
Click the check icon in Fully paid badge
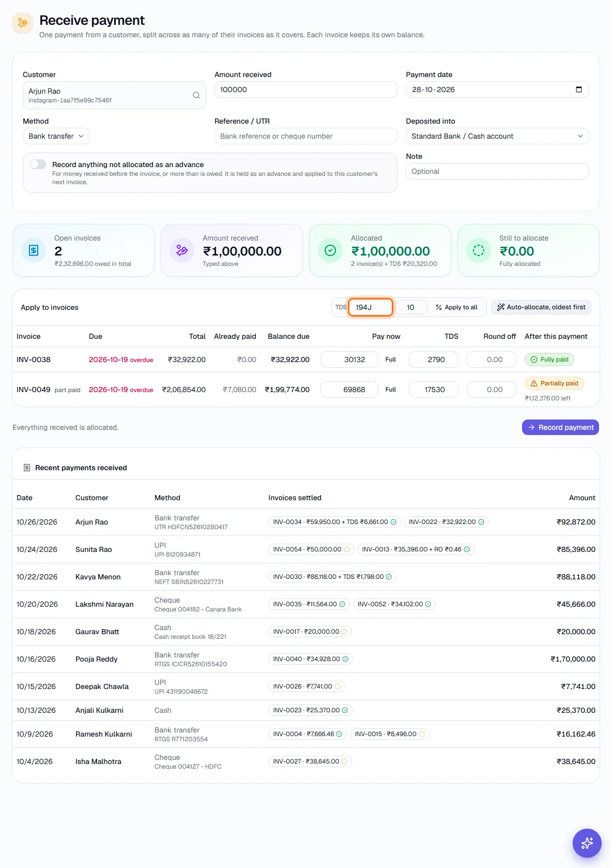[534, 360]
